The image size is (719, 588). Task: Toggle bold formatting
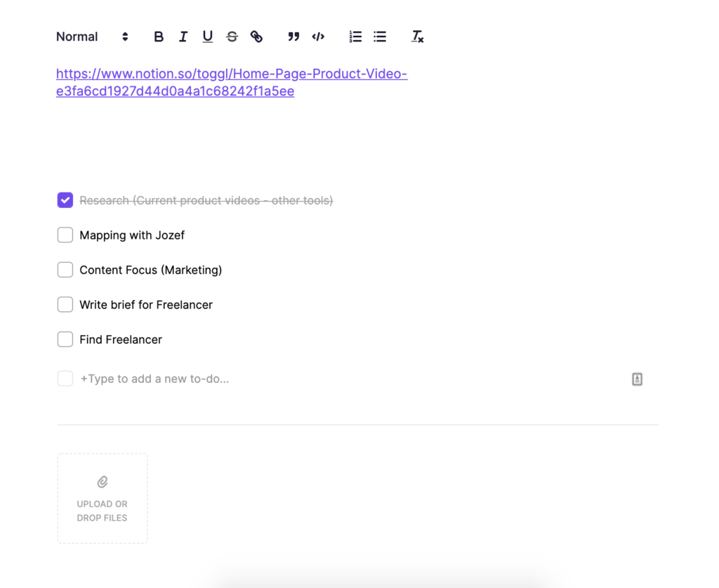tap(159, 37)
